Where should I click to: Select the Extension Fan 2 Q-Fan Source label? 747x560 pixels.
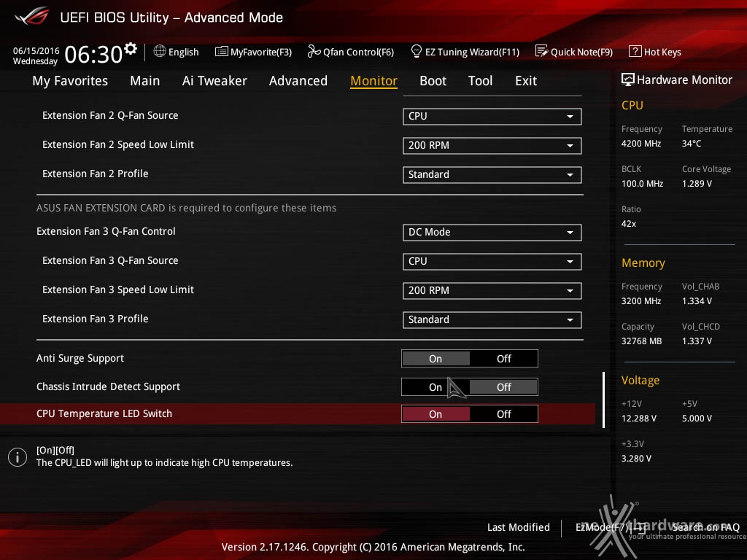pyautogui.click(x=110, y=115)
